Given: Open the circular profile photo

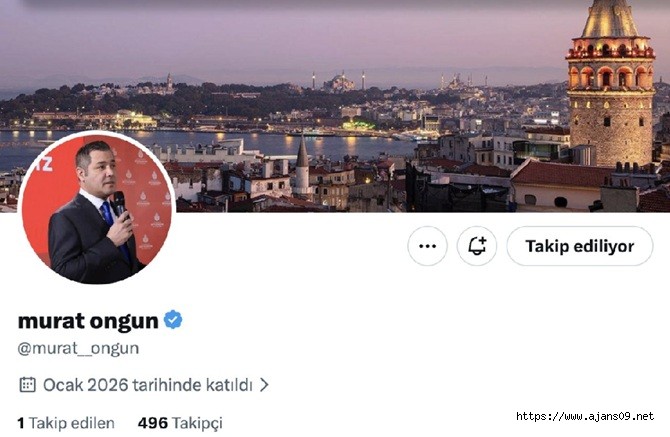Looking at the screenshot, I should click(97, 208).
